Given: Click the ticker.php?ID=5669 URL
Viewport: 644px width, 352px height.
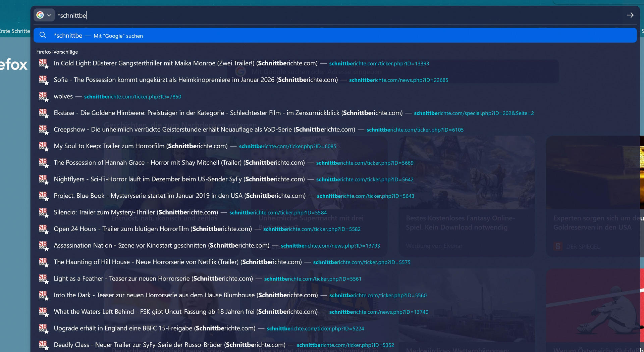Looking at the screenshot, I should pos(365,163).
